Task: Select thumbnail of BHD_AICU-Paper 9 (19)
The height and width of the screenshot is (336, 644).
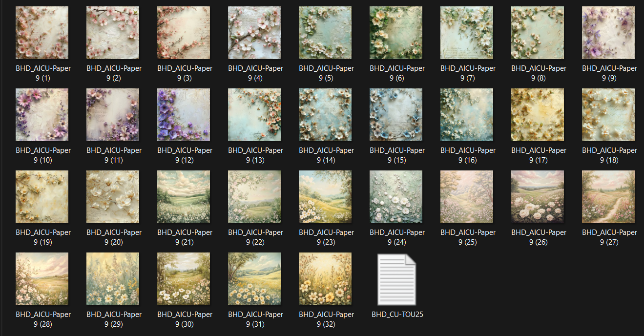Action: pyautogui.click(x=42, y=197)
